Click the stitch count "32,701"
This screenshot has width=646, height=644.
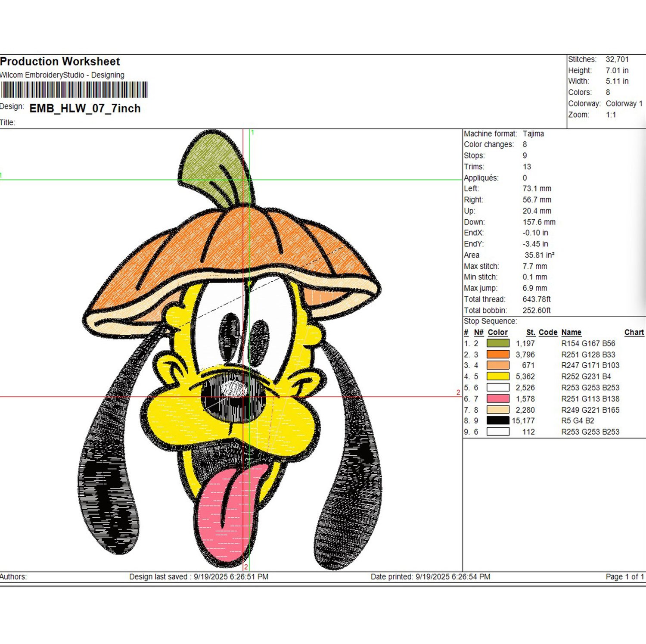617,59
